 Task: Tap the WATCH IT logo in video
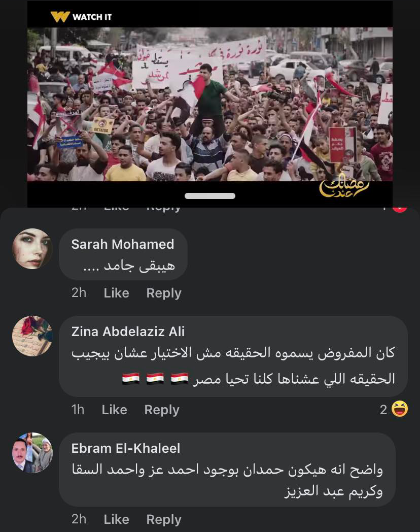tap(81, 17)
